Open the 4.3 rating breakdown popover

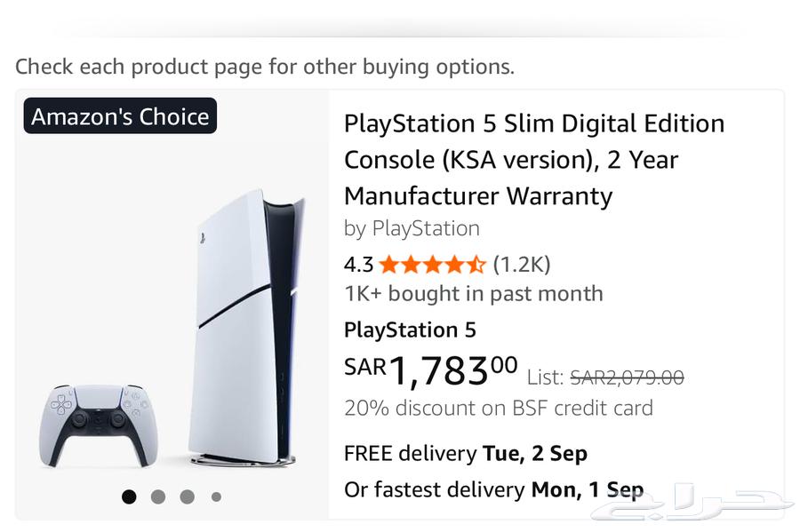coord(358,265)
